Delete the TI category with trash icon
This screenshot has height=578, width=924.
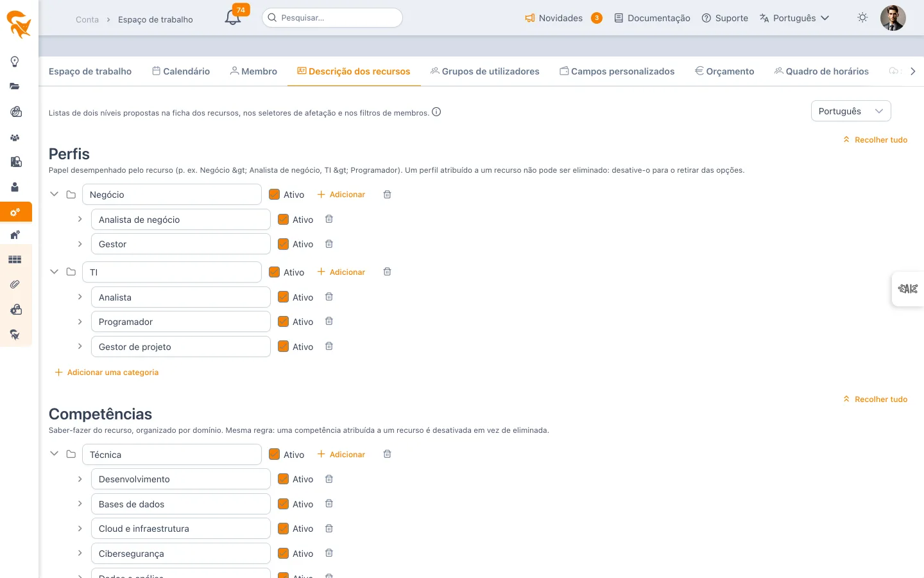click(387, 272)
